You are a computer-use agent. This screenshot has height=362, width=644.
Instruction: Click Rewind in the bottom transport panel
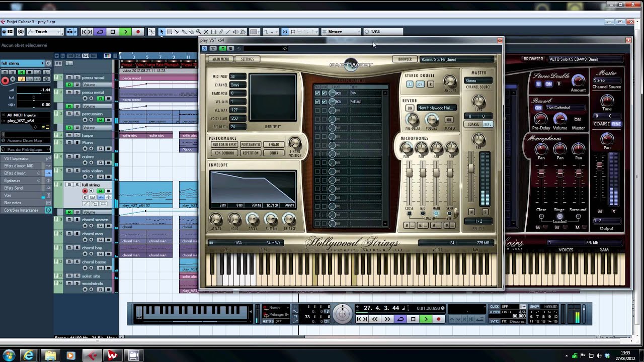(x=375, y=319)
